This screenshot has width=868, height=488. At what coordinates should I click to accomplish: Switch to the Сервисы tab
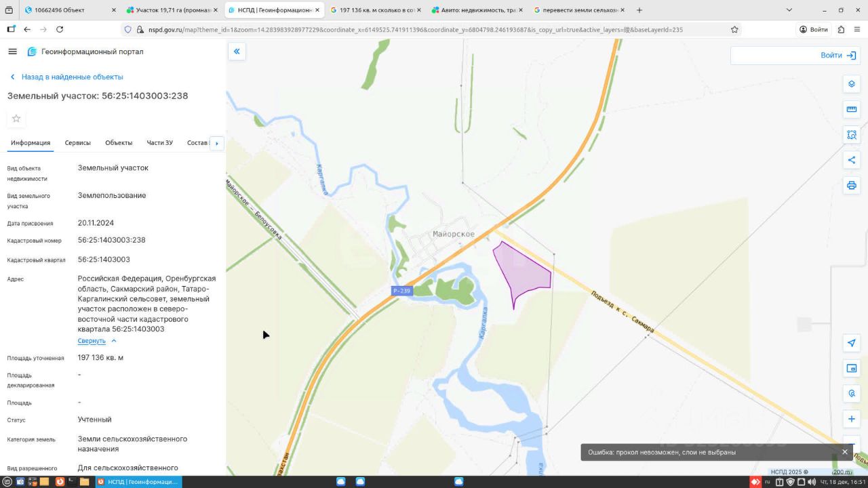tap(78, 143)
